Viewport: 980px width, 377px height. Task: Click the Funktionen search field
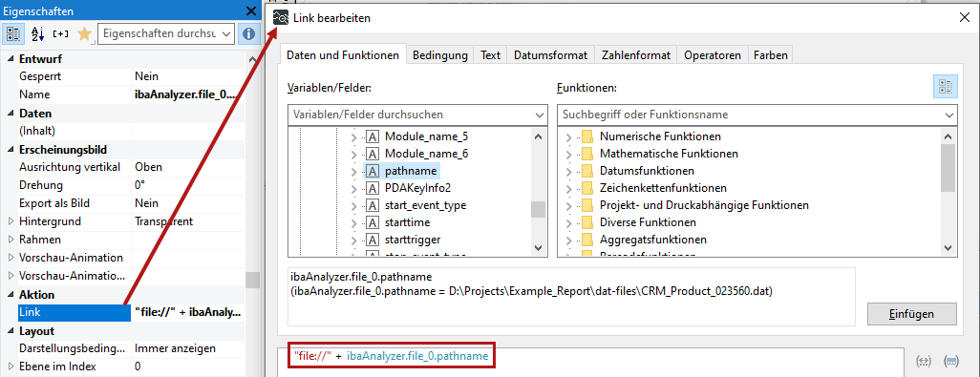click(x=749, y=115)
